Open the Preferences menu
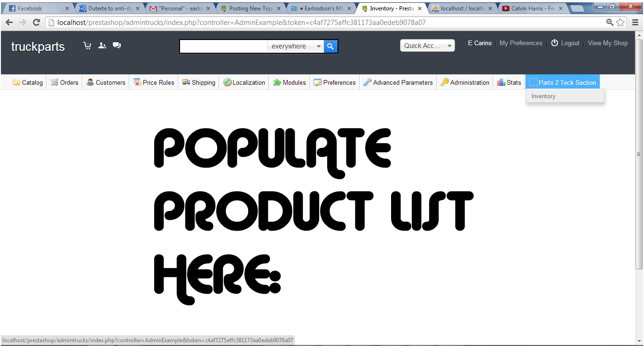The width and height of the screenshot is (644, 346). click(x=335, y=82)
